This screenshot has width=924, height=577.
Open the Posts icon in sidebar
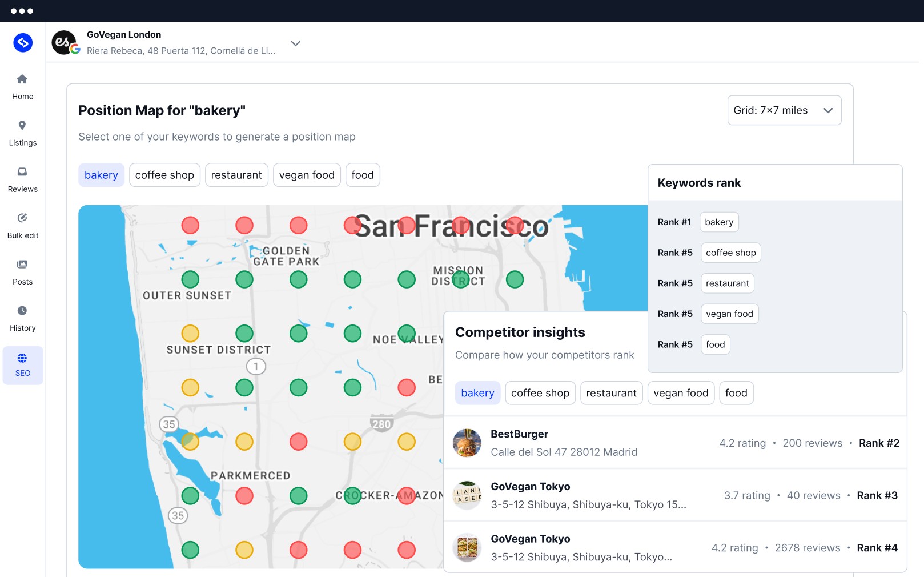coord(22,265)
